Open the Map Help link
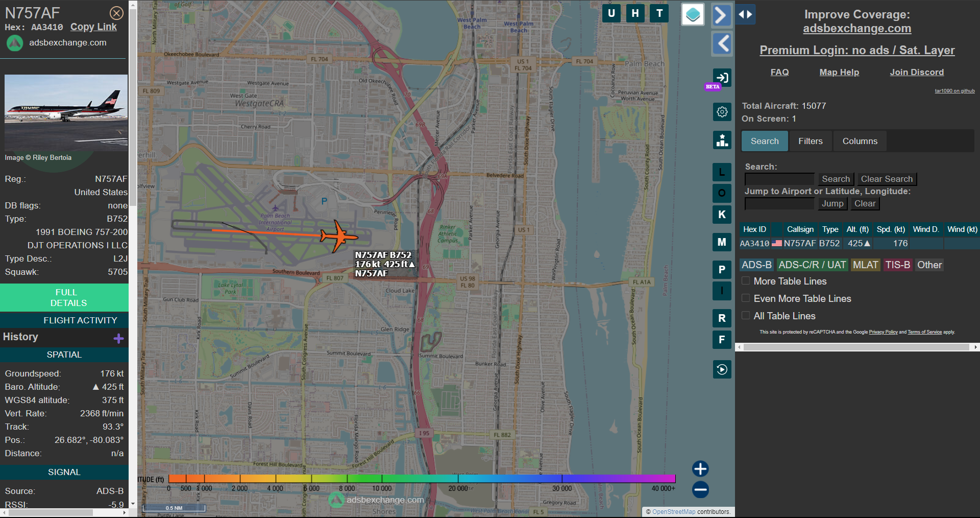The height and width of the screenshot is (518, 980). click(x=839, y=72)
